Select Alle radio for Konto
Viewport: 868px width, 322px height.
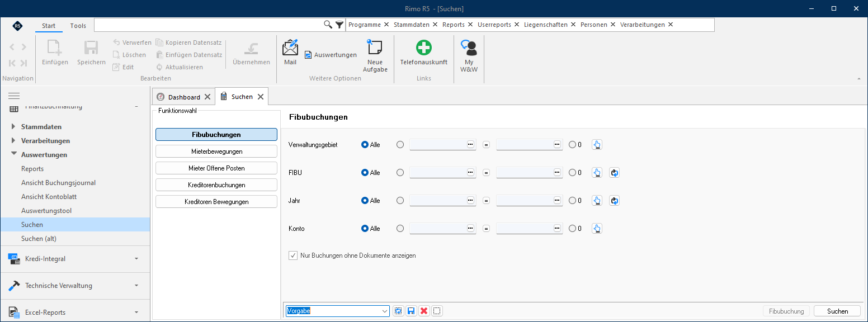point(365,229)
